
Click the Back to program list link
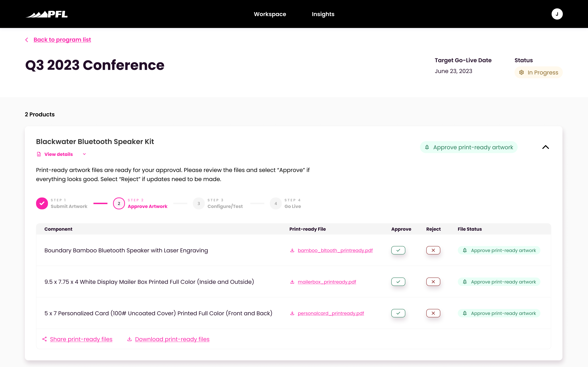[62, 39]
